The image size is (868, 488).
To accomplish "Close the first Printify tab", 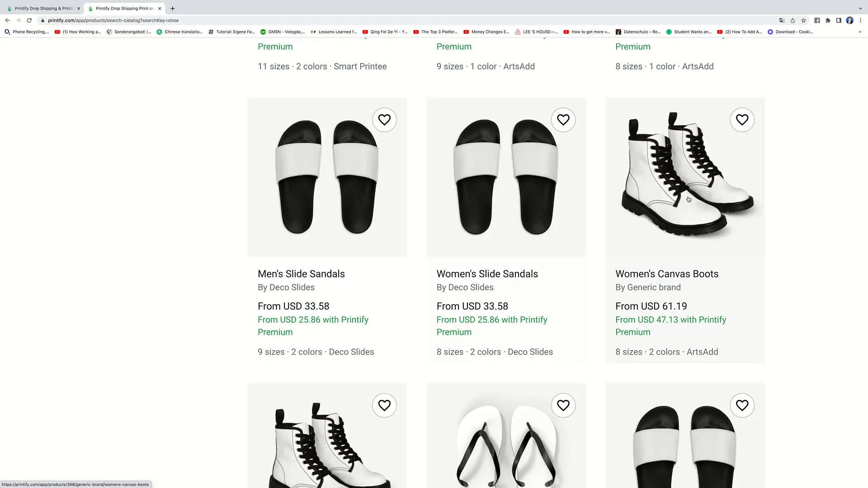I will pyautogui.click(x=78, y=8).
